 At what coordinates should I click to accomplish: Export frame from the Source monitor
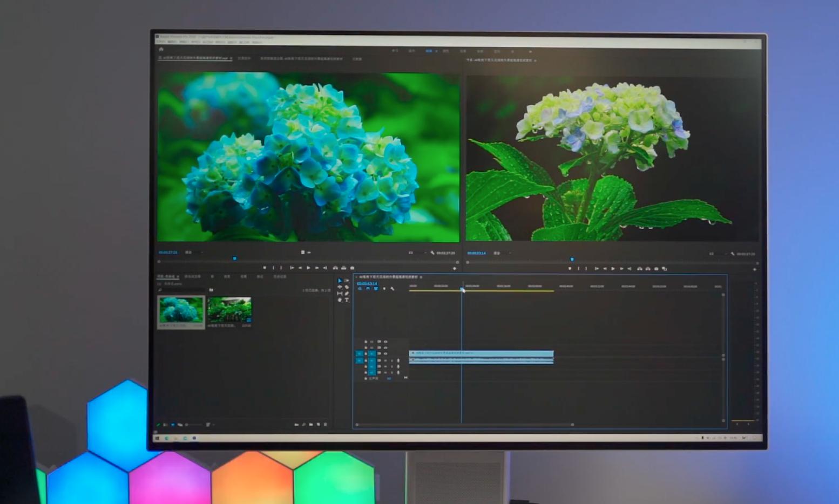pos(352,268)
